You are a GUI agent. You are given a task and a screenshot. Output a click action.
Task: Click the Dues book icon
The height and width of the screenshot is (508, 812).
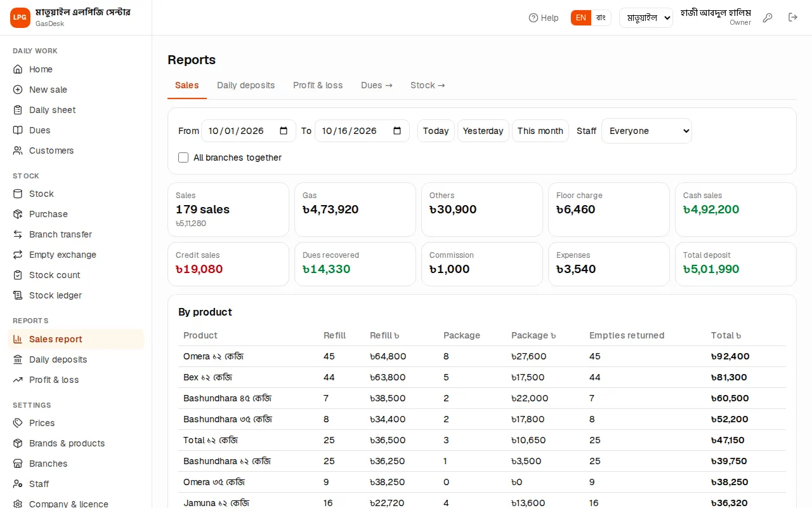click(18, 130)
